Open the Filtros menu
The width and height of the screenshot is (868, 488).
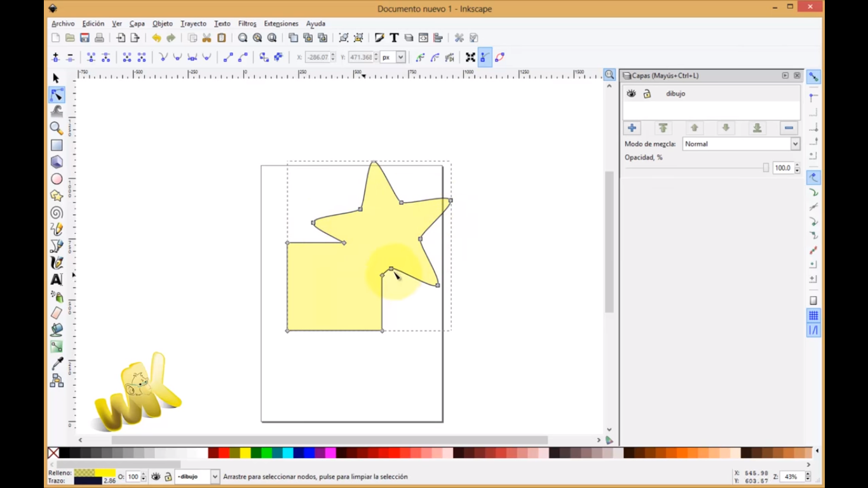pos(247,24)
